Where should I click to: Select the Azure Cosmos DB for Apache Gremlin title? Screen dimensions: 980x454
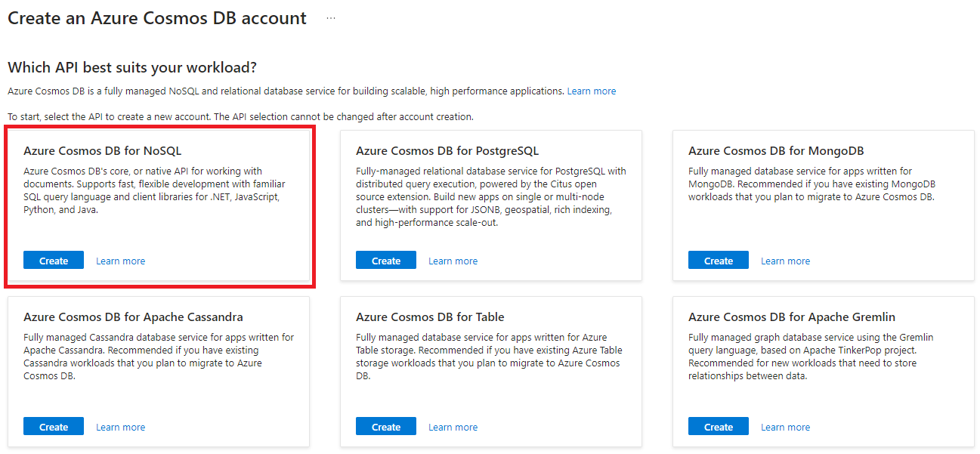coord(781,317)
